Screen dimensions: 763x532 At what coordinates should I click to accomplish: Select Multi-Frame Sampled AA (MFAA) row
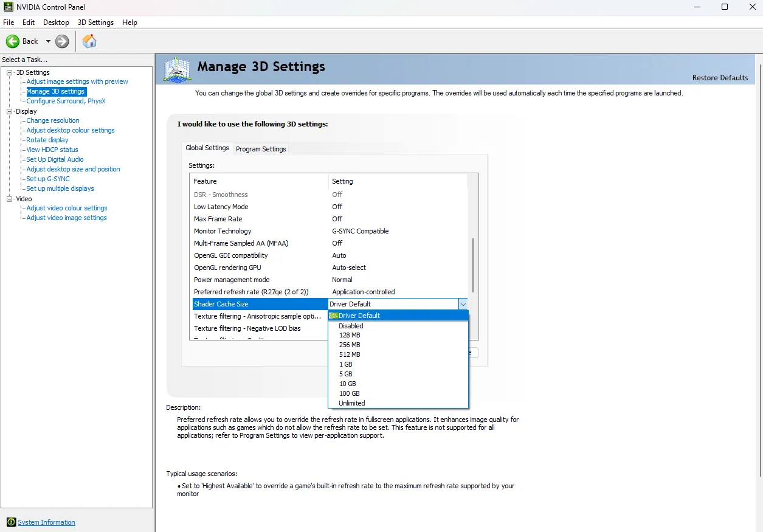(x=329, y=243)
